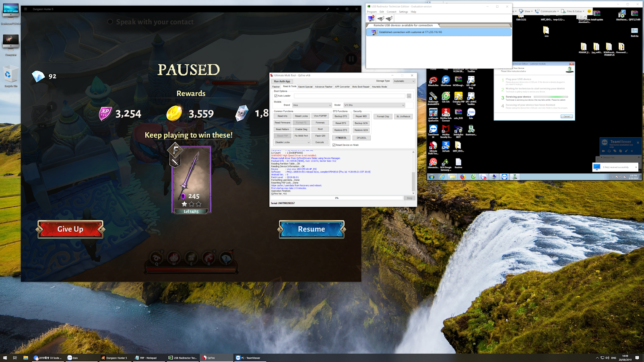The height and width of the screenshot is (362, 644).
Task: Expand the Storage Type dropdown
Action: pyautogui.click(x=404, y=81)
